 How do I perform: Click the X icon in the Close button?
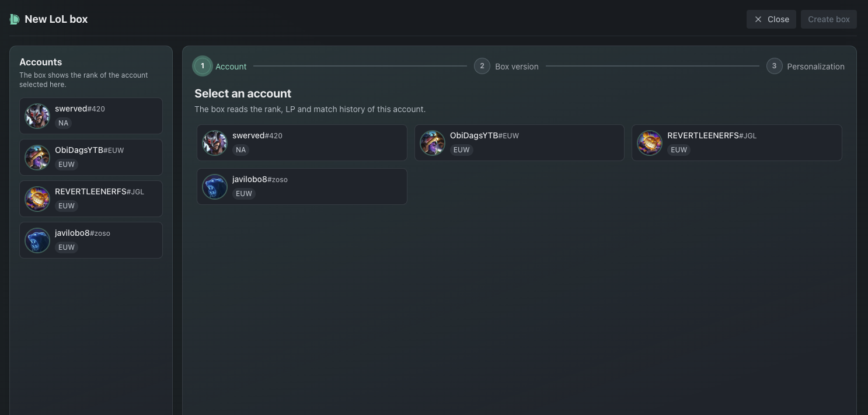pos(758,19)
